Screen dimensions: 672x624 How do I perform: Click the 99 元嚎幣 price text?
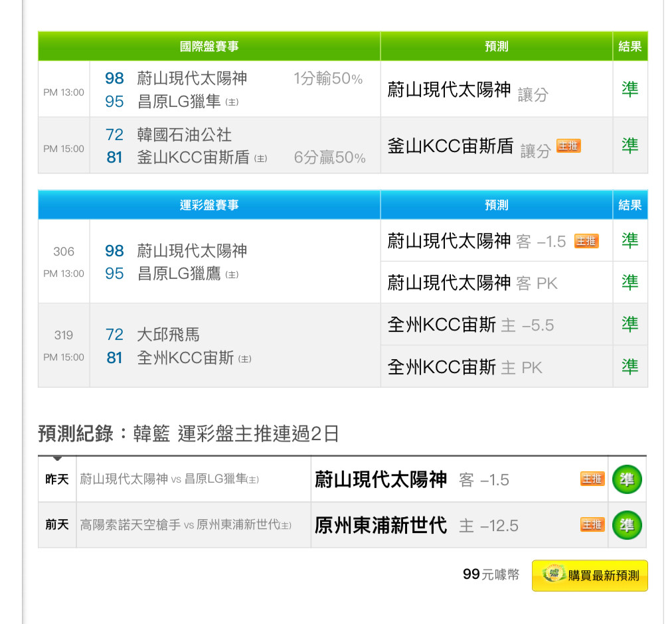[491, 574]
